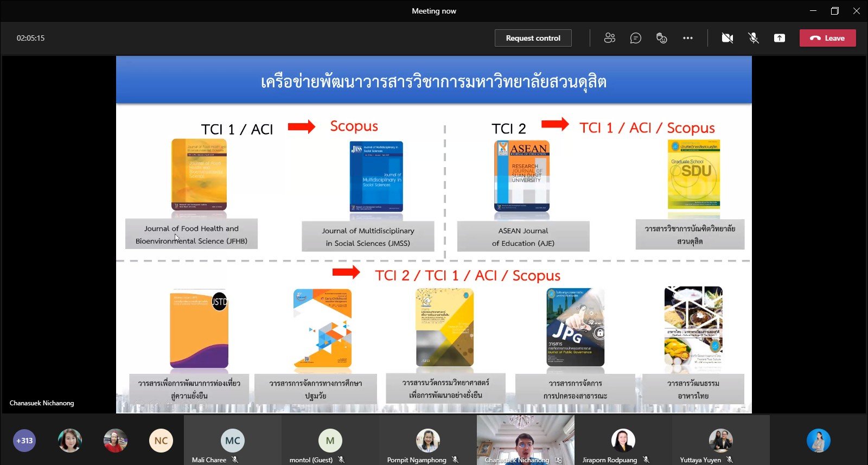
Task: Restore down the meeting window
Action: click(834, 11)
